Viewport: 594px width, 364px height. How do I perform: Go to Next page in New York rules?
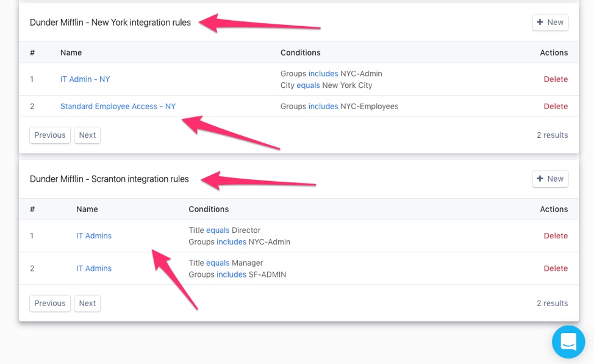(87, 135)
